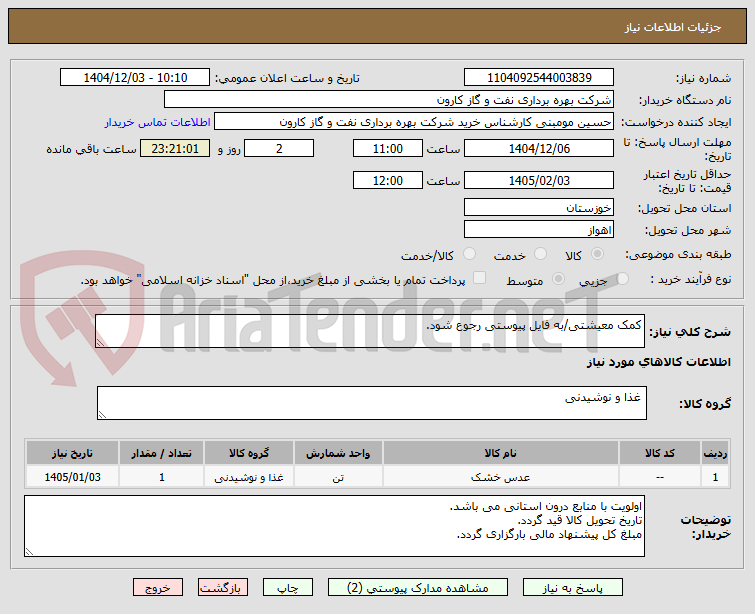Click the چاپ print button

[x=287, y=588]
